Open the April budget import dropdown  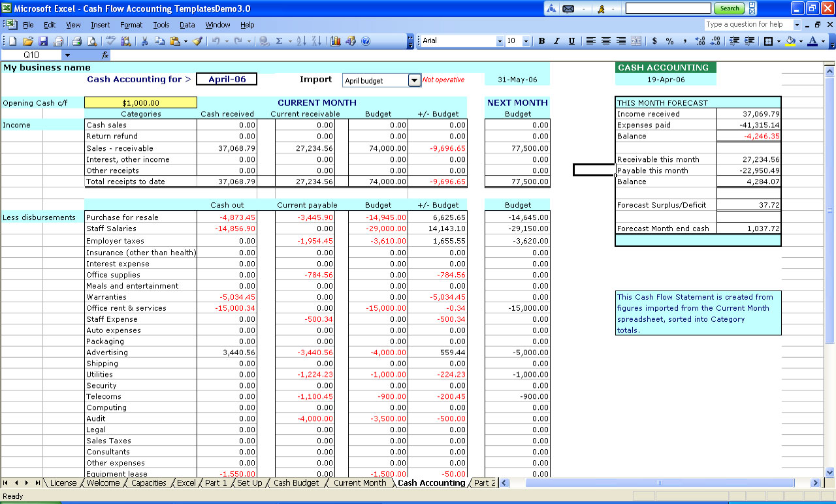coord(414,80)
